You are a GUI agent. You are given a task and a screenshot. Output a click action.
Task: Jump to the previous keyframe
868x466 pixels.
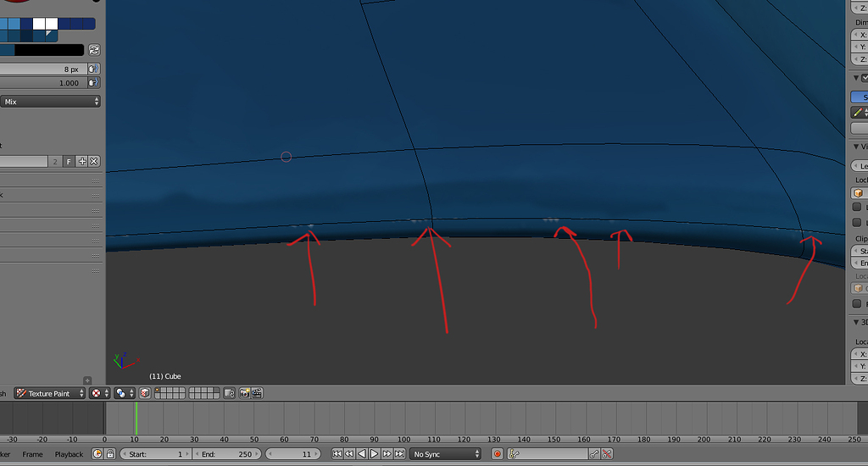[x=349, y=454]
